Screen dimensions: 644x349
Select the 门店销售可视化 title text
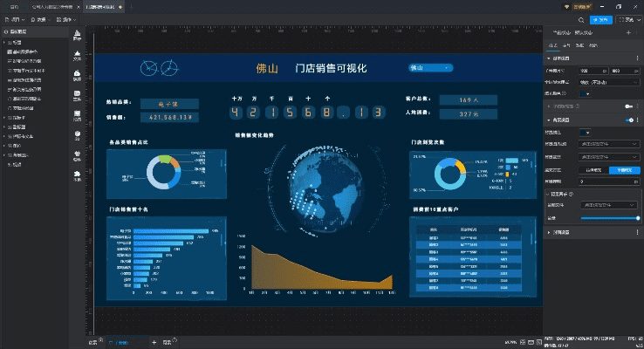pyautogui.click(x=331, y=68)
